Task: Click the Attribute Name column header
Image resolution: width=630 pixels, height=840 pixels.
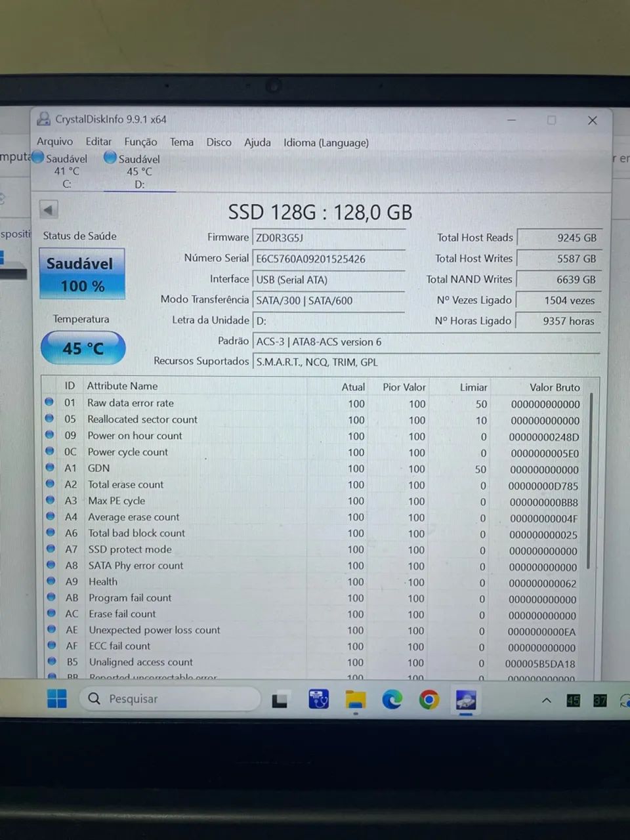Action: click(122, 386)
